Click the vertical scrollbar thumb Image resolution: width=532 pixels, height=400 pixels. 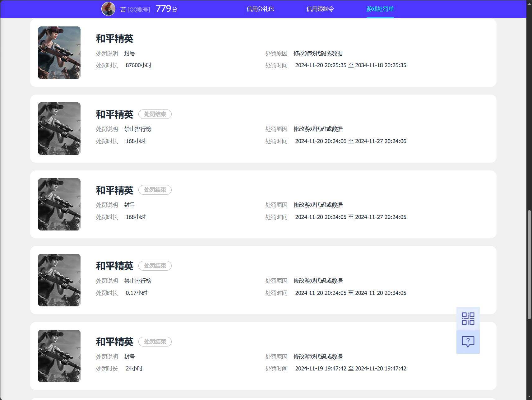coord(529,265)
